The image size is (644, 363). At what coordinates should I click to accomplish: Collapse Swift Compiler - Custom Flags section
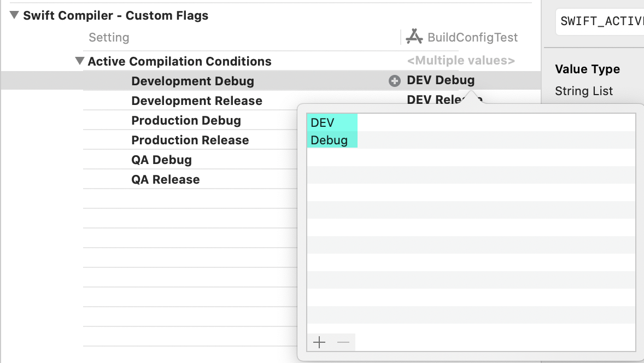coord(15,15)
